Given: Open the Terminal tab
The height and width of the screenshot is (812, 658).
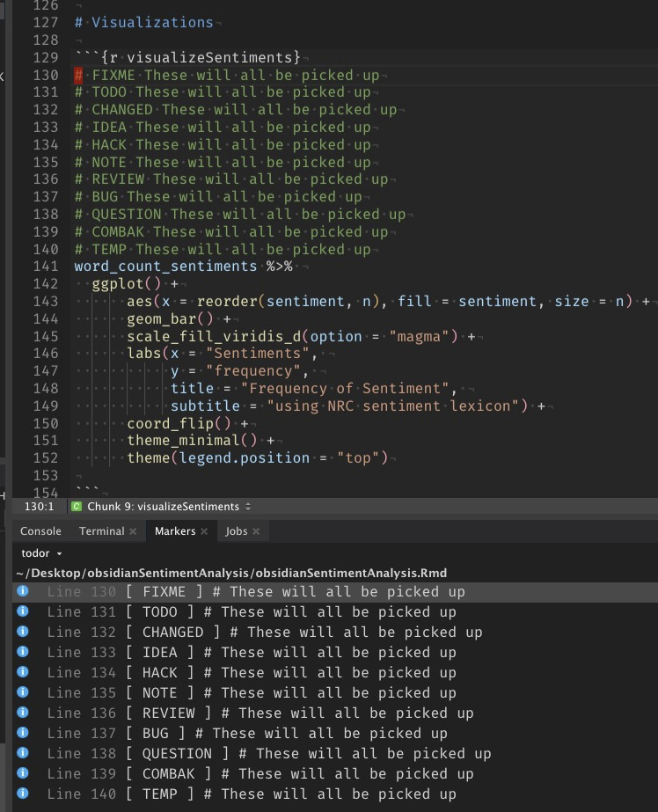Looking at the screenshot, I should coord(101,531).
